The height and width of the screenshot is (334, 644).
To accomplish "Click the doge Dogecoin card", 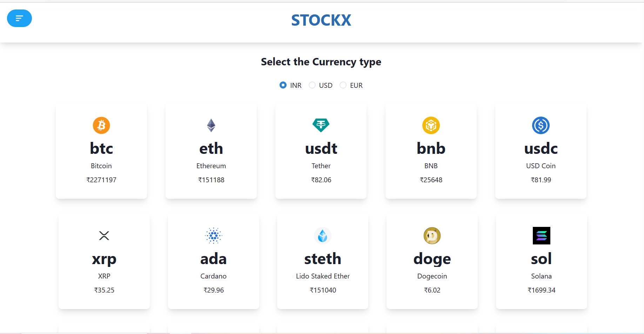I will point(432,261).
